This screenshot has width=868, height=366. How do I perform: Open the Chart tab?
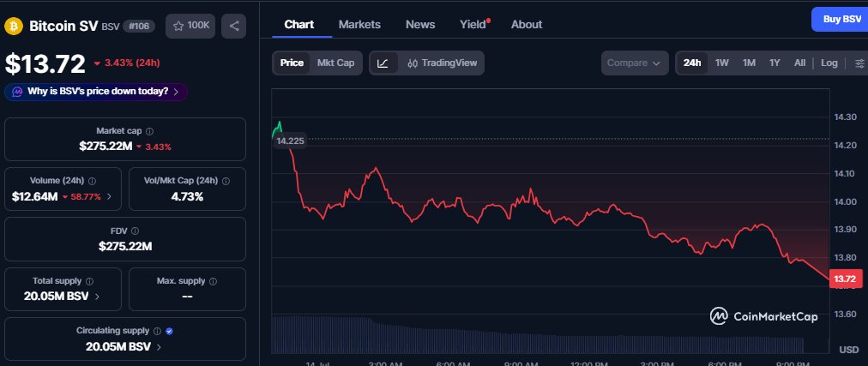click(x=299, y=24)
